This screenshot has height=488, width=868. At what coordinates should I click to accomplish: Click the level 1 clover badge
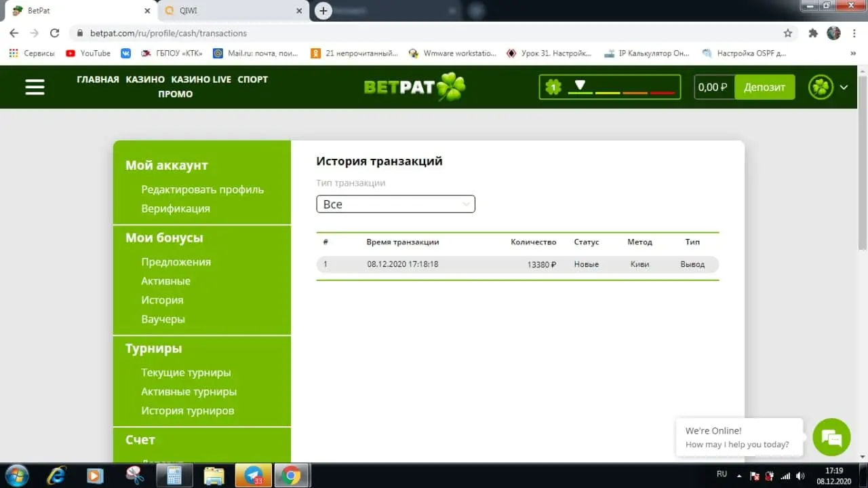(553, 87)
